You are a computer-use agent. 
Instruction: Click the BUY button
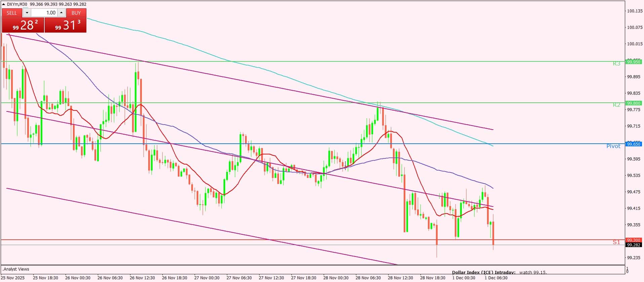76,13
